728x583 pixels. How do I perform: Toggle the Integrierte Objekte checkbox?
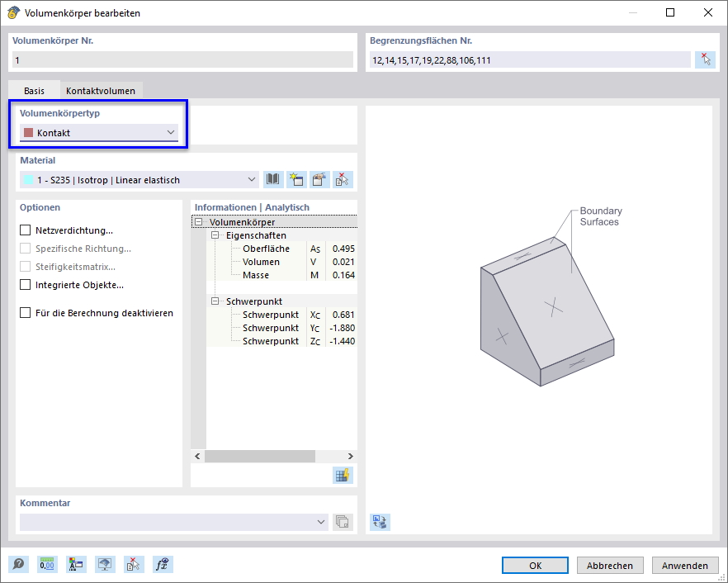click(x=25, y=285)
